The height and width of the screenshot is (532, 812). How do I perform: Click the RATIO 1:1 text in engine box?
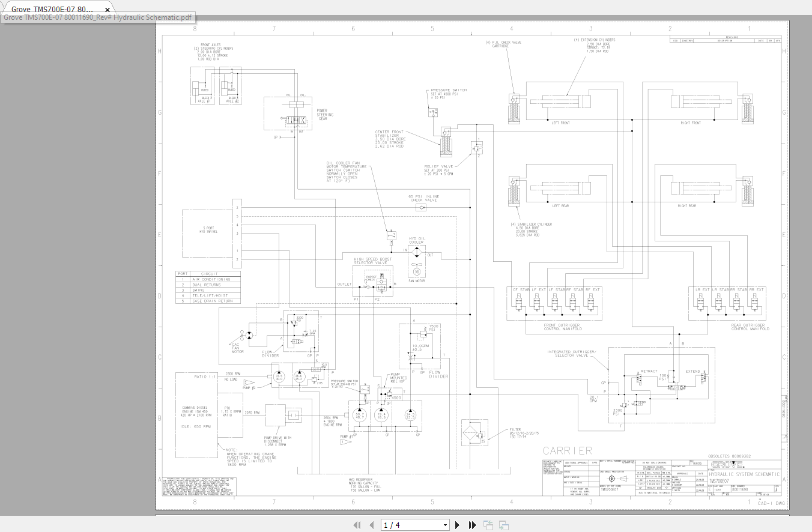coord(205,376)
